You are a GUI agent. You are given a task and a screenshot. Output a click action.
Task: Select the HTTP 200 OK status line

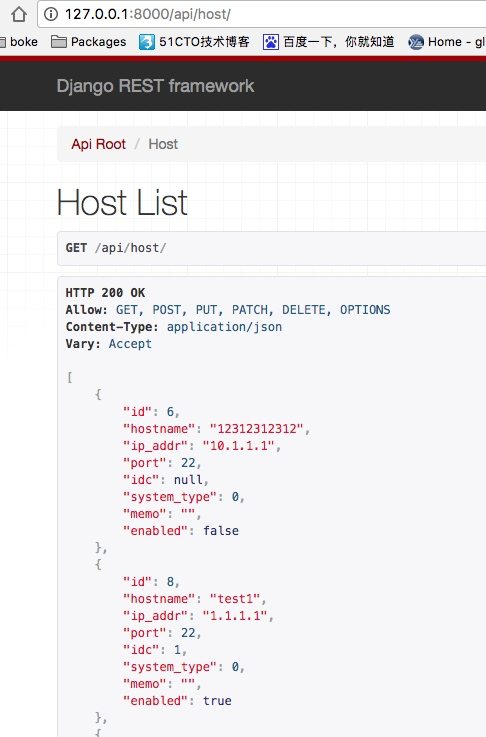pos(105,292)
